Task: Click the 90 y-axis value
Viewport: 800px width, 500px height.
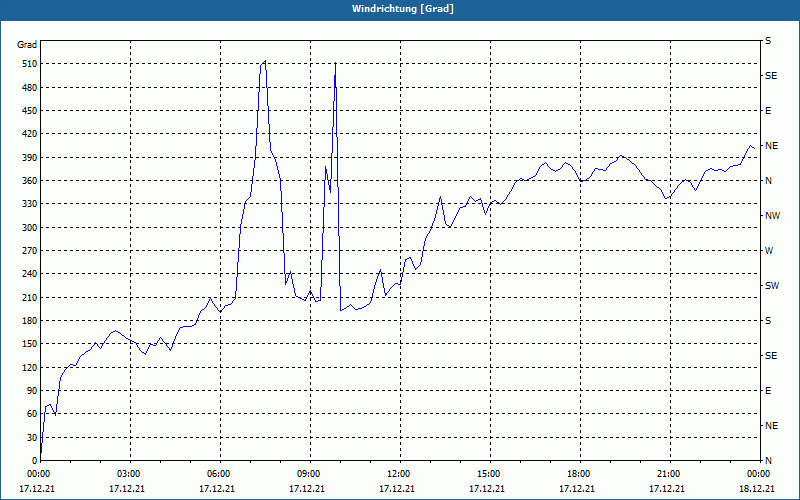Action: pos(32,391)
